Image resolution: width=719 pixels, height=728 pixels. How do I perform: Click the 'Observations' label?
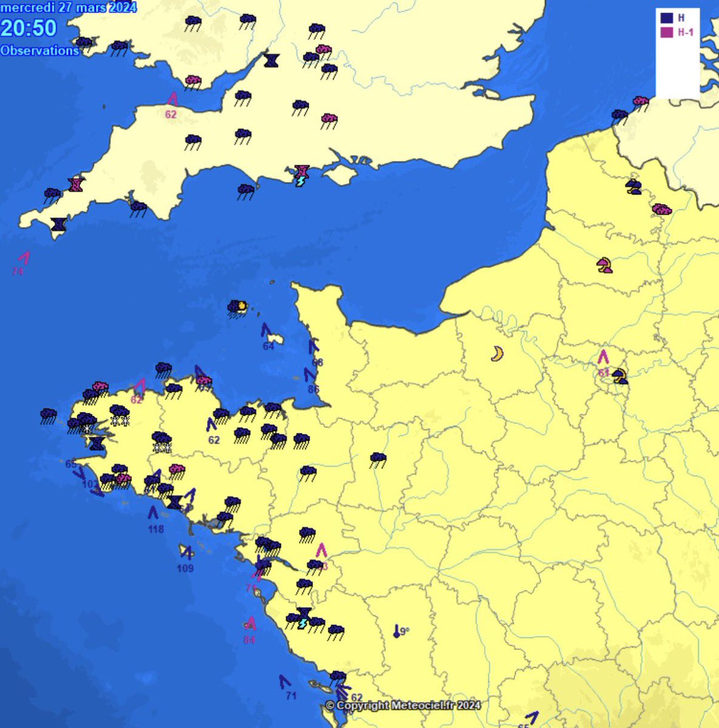pyautogui.click(x=39, y=51)
